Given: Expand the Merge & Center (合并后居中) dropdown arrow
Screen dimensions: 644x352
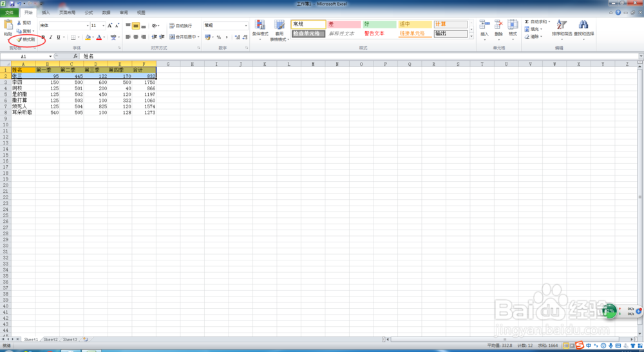Looking at the screenshot, I should [198, 37].
